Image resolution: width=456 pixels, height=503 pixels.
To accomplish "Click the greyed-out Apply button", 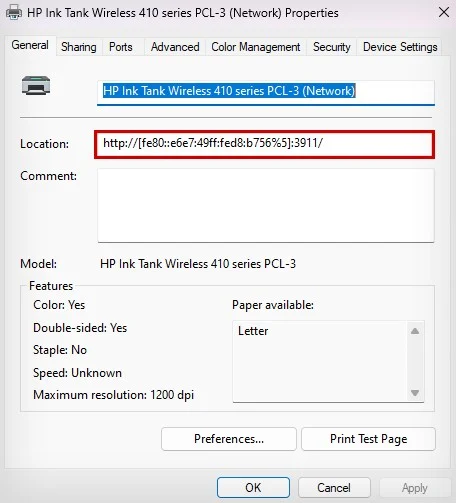I will pos(414,488).
